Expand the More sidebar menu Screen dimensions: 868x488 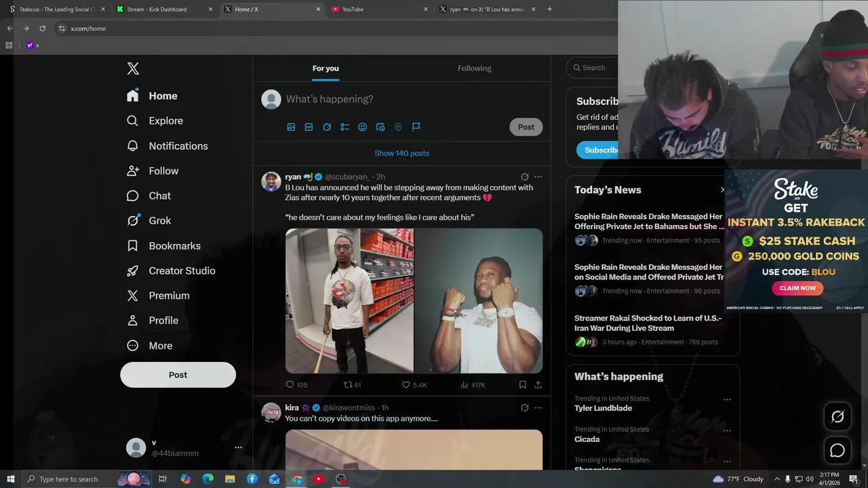pyautogui.click(x=150, y=346)
